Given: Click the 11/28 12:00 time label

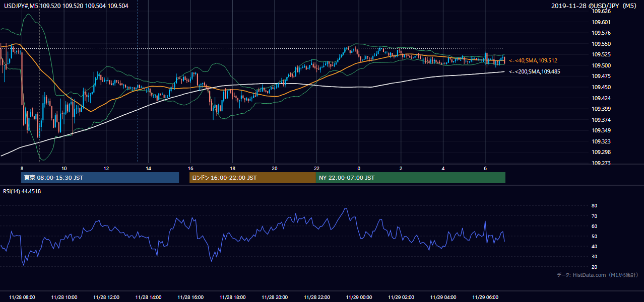Looking at the screenshot, I should point(106,297).
